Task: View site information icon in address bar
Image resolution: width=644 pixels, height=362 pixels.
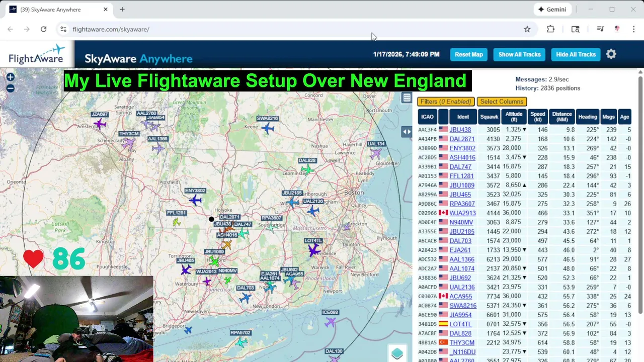Action: click(x=63, y=29)
